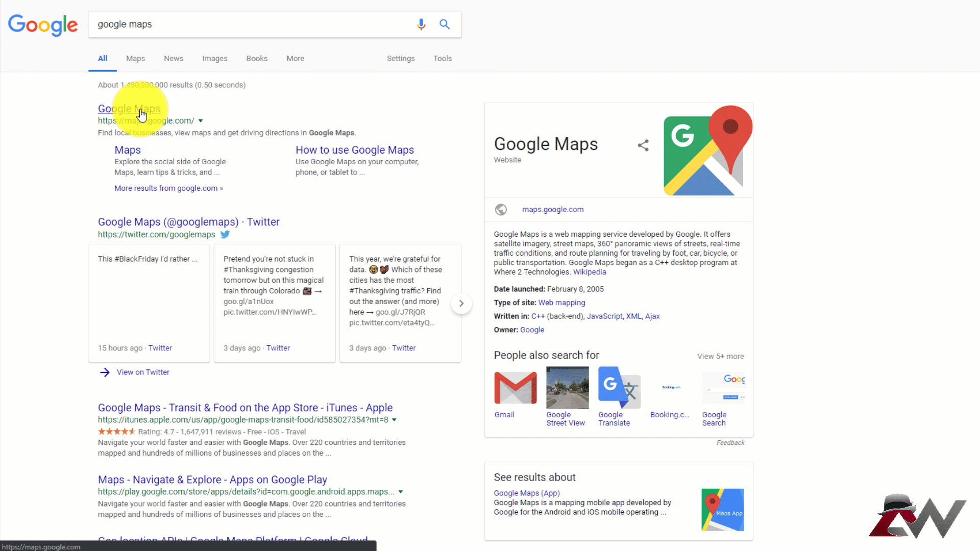The width and height of the screenshot is (980, 551).
Task: Click the Ajax link
Action: (x=652, y=316)
